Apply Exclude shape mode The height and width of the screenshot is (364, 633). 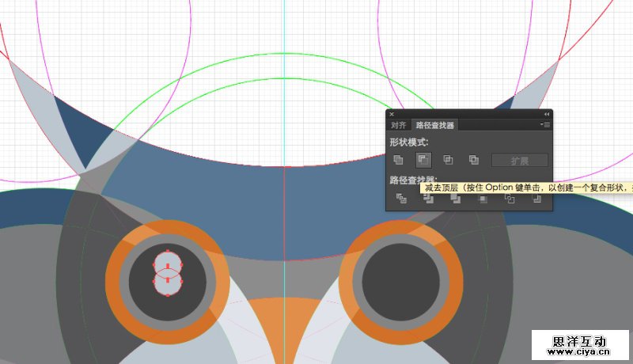click(473, 160)
